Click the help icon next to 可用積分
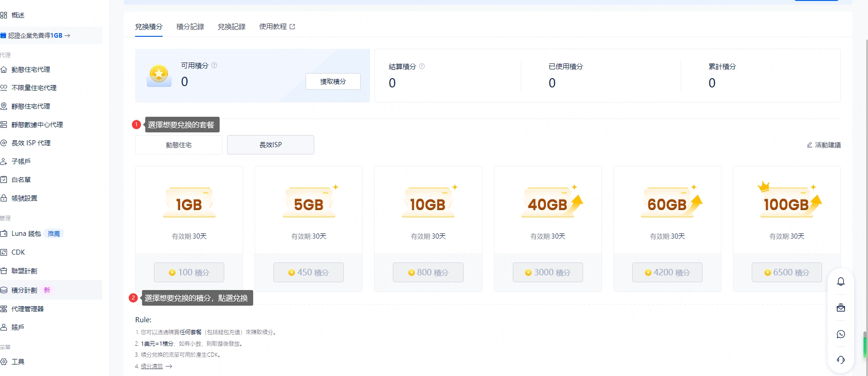Viewport: 868px width, 376px height. [214, 65]
